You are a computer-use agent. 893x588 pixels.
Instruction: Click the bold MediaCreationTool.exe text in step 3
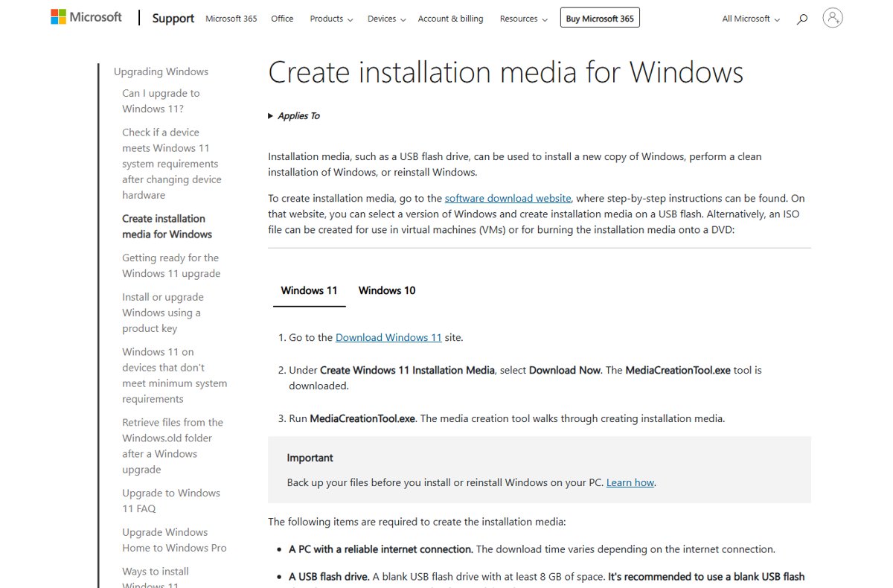[362, 418]
